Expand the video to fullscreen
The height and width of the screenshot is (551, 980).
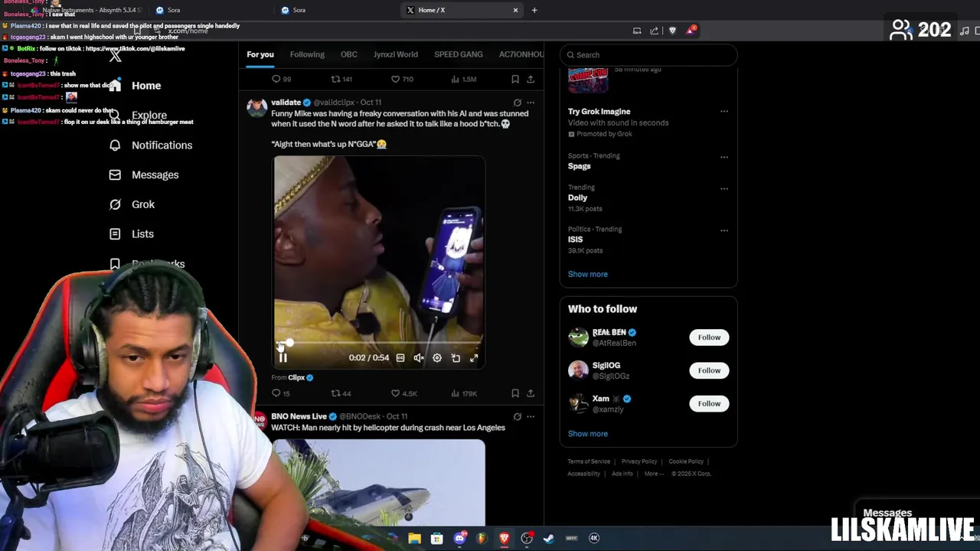(474, 358)
